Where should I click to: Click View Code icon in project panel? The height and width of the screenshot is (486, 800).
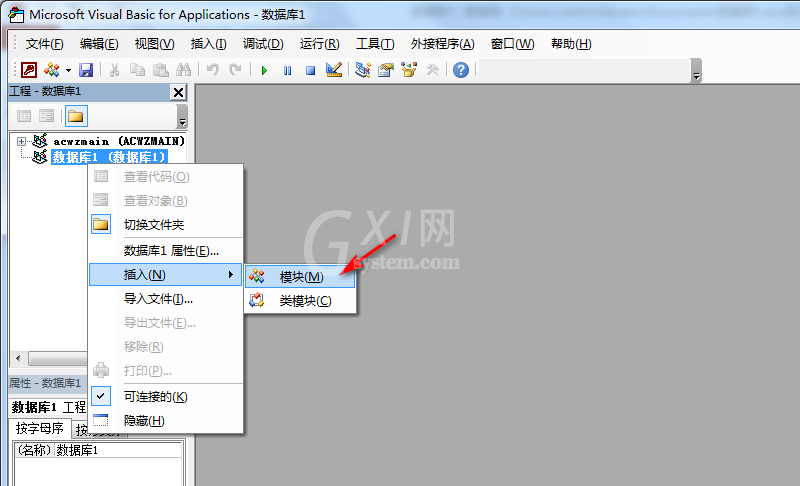tap(24, 116)
